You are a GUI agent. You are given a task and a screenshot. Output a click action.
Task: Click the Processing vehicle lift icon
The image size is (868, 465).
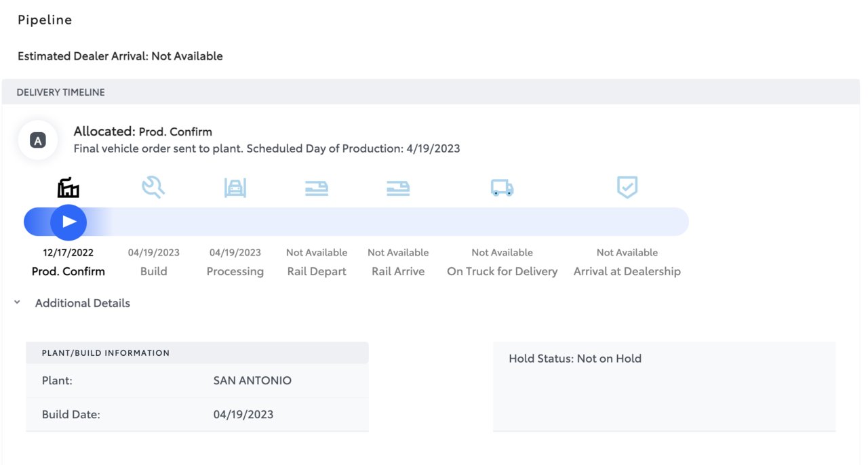tap(235, 188)
